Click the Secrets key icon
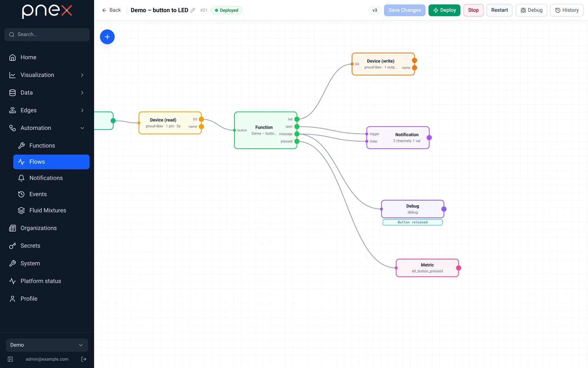 coord(12,246)
